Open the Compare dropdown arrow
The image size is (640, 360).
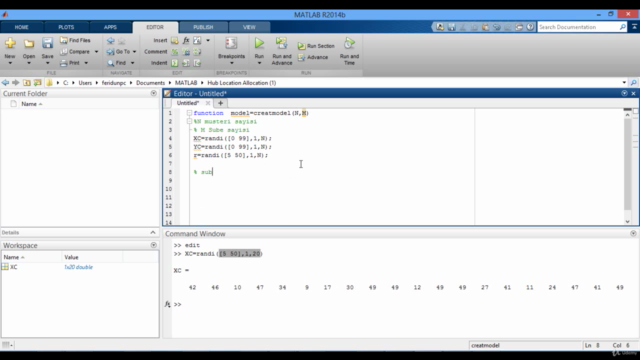pyautogui.click(x=96, y=52)
